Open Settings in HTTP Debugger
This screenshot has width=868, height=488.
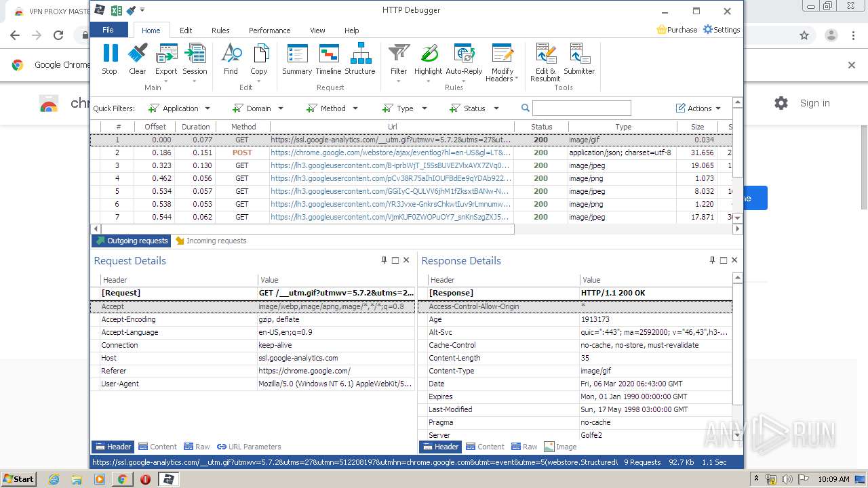(722, 30)
